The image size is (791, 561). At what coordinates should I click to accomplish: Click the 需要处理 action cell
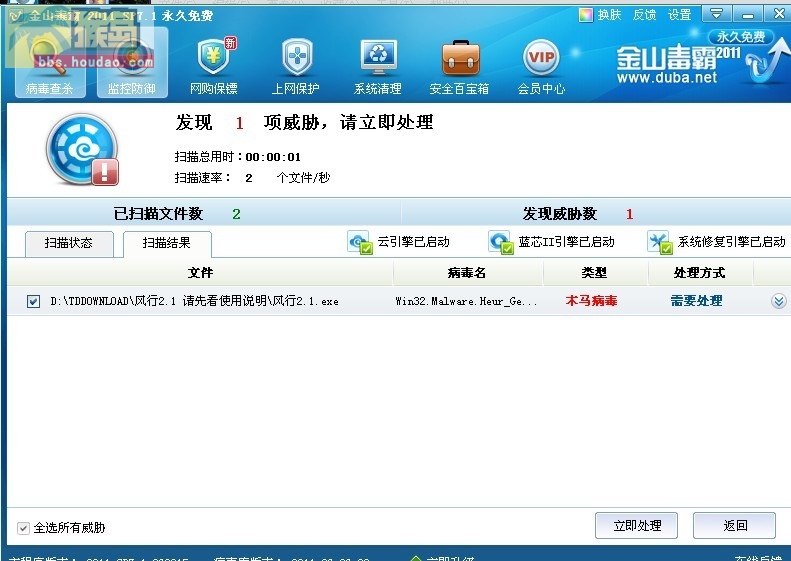tap(696, 301)
